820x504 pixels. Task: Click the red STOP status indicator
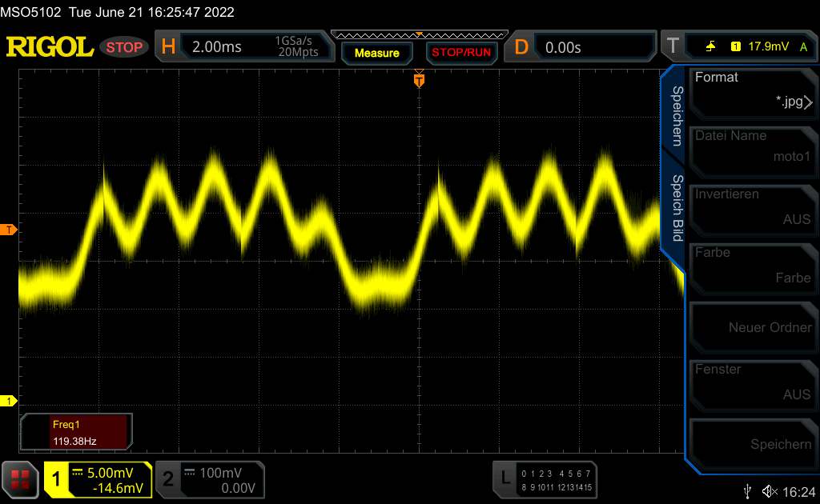(124, 47)
